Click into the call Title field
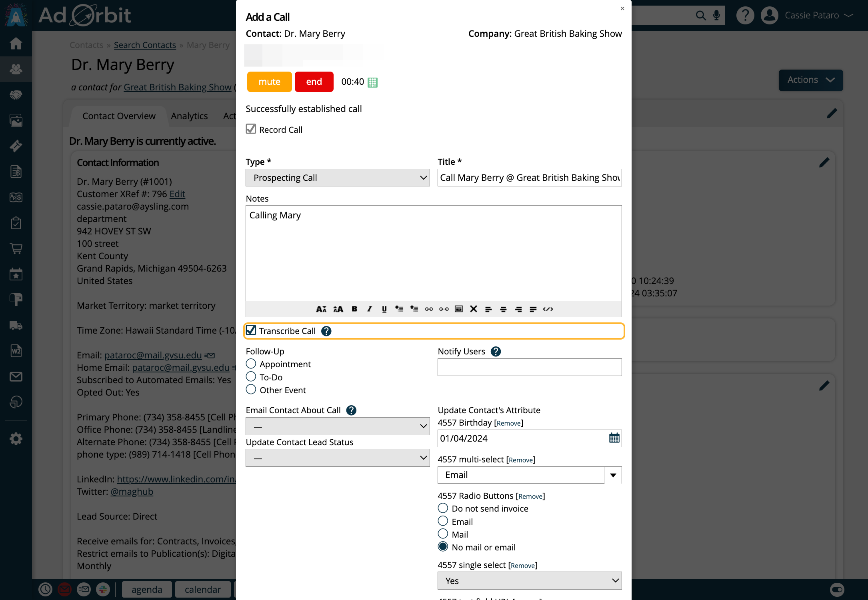Viewport: 868px width, 600px height. 530,178
